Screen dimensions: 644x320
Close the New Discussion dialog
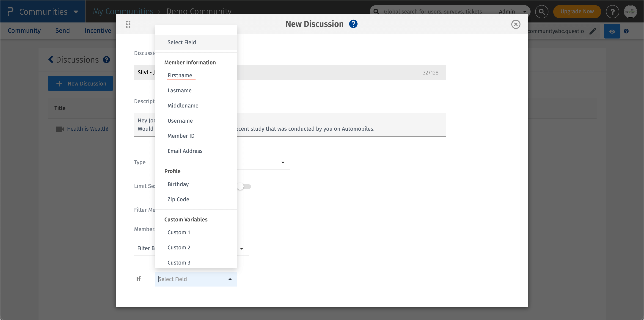point(515,24)
